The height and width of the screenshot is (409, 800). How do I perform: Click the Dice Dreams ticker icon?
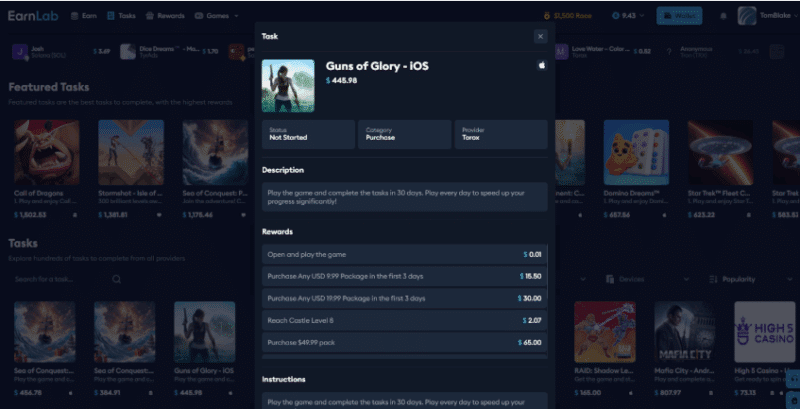coord(128,52)
